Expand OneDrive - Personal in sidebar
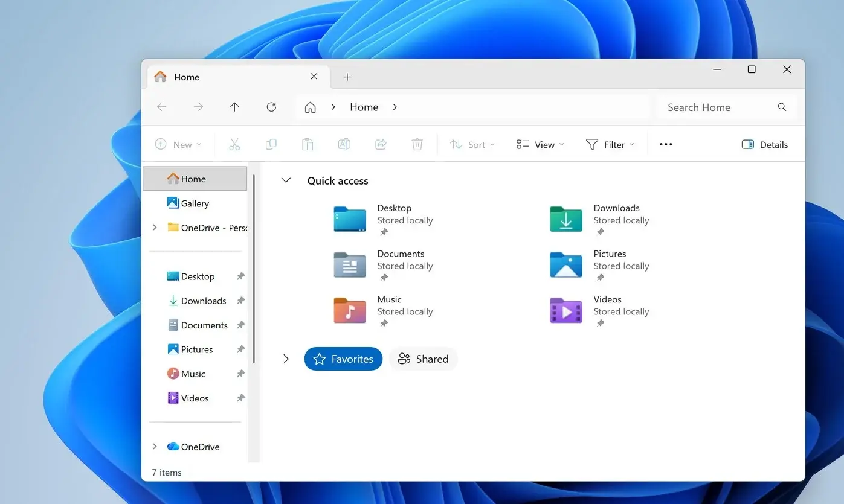The image size is (844, 504). 155,227
